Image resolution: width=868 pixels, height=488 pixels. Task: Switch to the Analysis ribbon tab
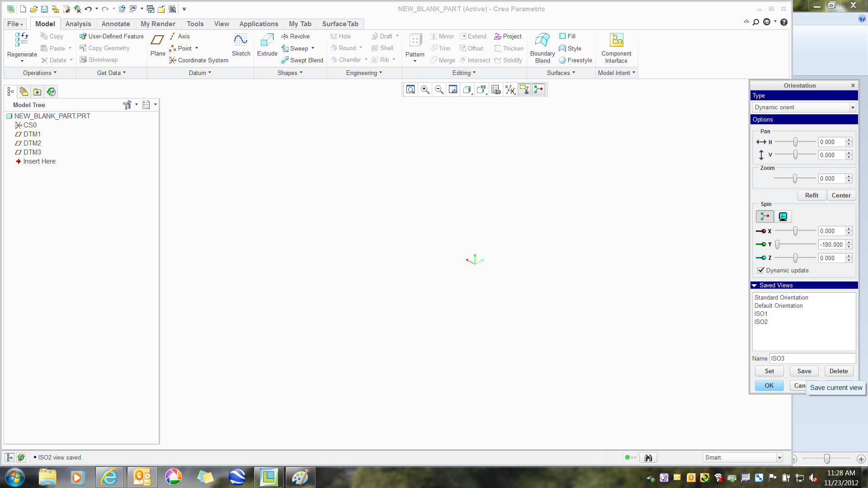point(78,24)
